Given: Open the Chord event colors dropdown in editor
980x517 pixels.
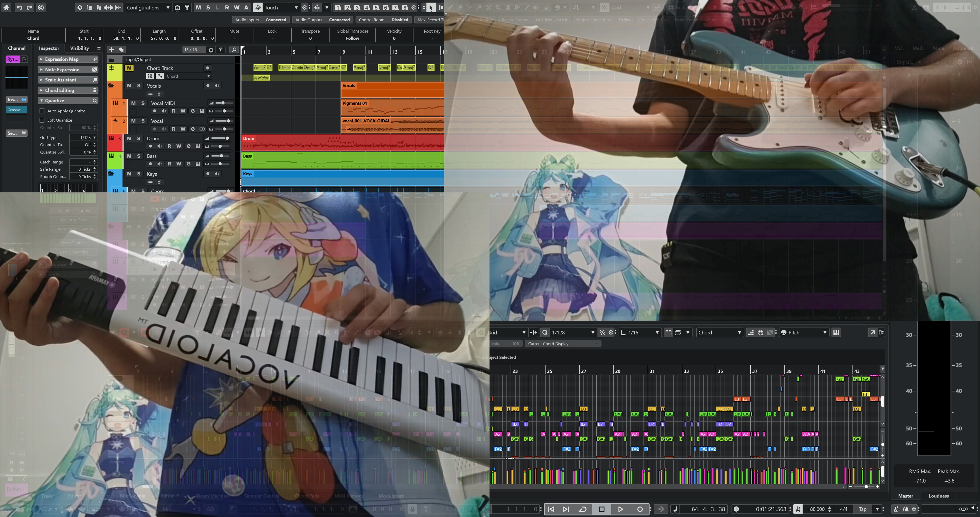Looking at the screenshot, I should click(720, 333).
